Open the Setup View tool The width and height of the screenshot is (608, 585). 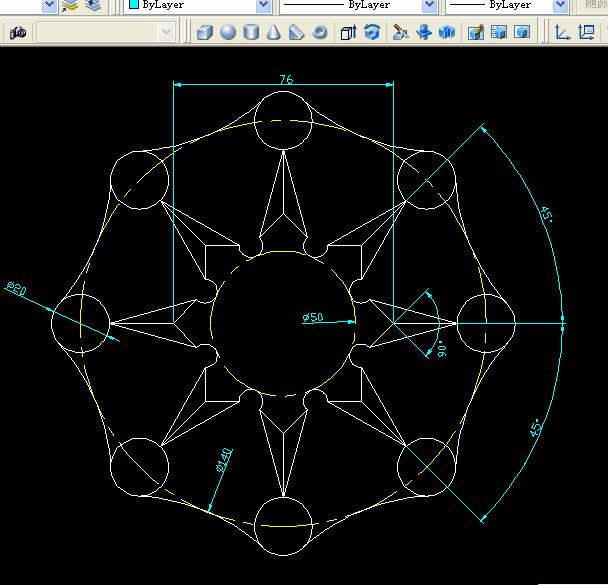pos(499,32)
